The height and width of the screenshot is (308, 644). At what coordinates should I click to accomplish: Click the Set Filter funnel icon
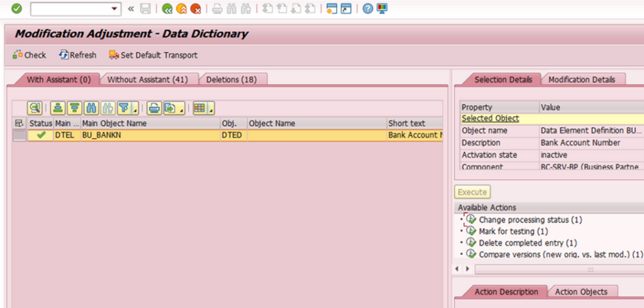123,108
